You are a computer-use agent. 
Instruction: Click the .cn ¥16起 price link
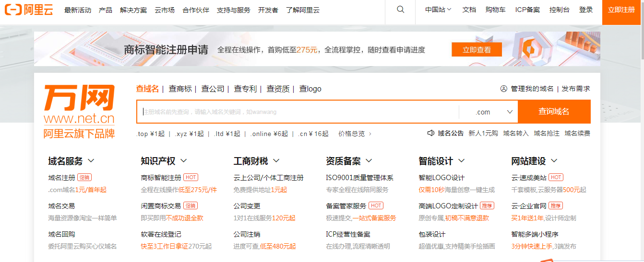point(313,134)
